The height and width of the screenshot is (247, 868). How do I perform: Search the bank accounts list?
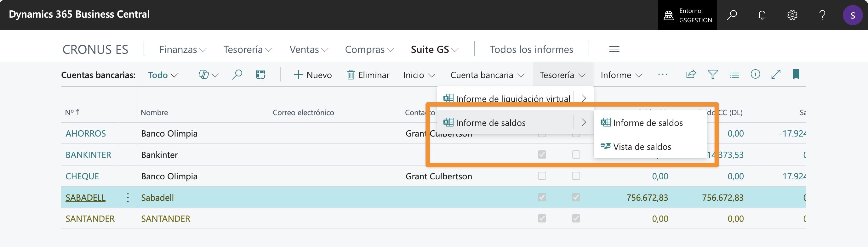tap(237, 74)
